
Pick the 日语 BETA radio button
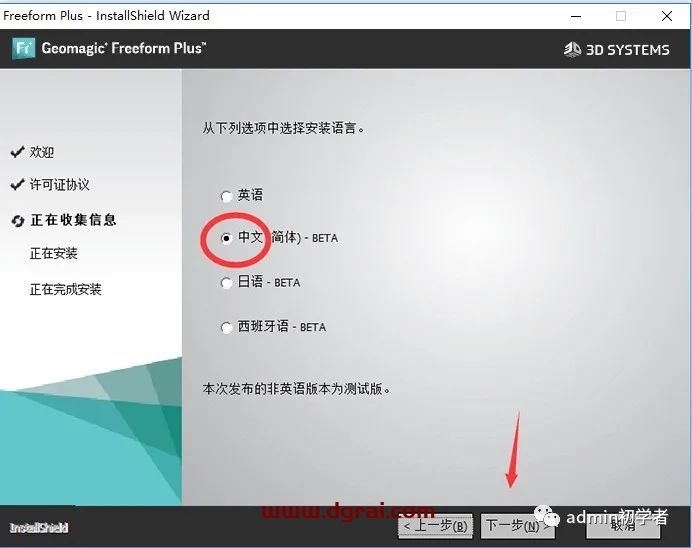[x=226, y=283]
